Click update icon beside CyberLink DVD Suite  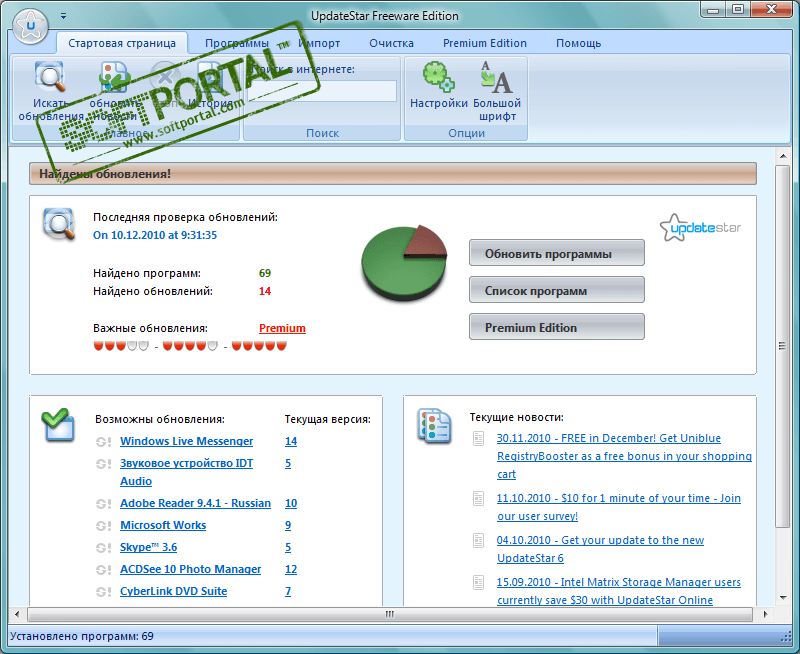tap(104, 592)
